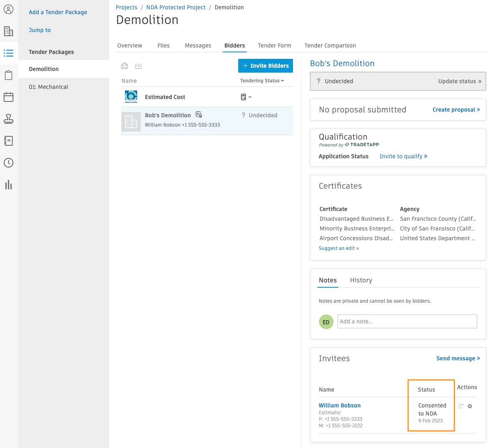This screenshot has width=491, height=448.
Task: Click the print icon above bidder list
Action: pos(125,66)
